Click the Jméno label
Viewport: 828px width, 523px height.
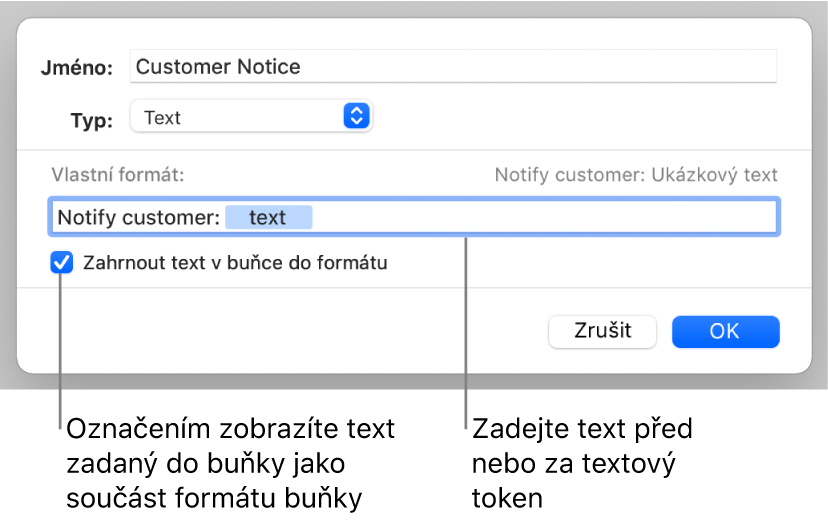(x=77, y=68)
